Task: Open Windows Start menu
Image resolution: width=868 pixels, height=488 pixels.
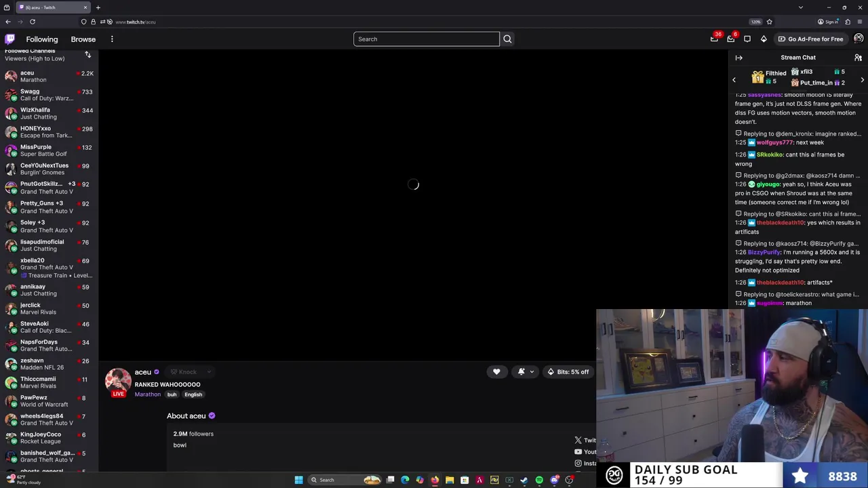Action: click(298, 480)
